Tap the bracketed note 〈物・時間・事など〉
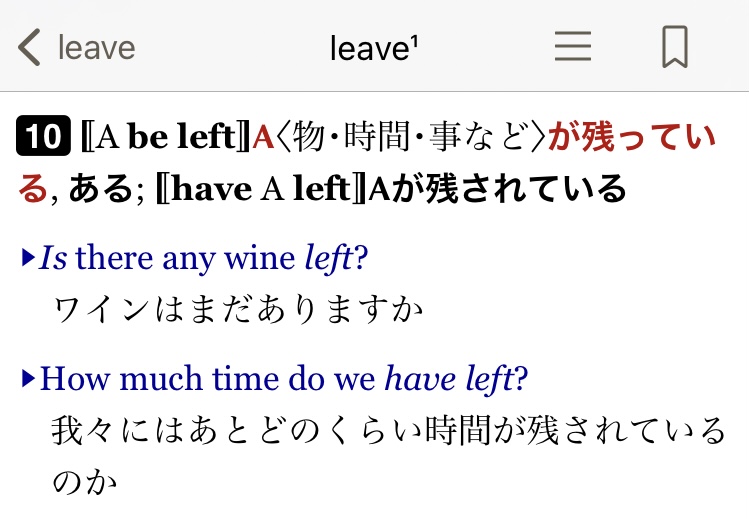 [x=411, y=138]
